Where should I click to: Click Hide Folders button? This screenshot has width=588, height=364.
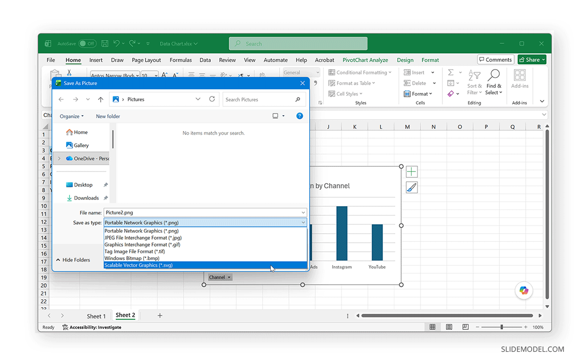click(73, 260)
